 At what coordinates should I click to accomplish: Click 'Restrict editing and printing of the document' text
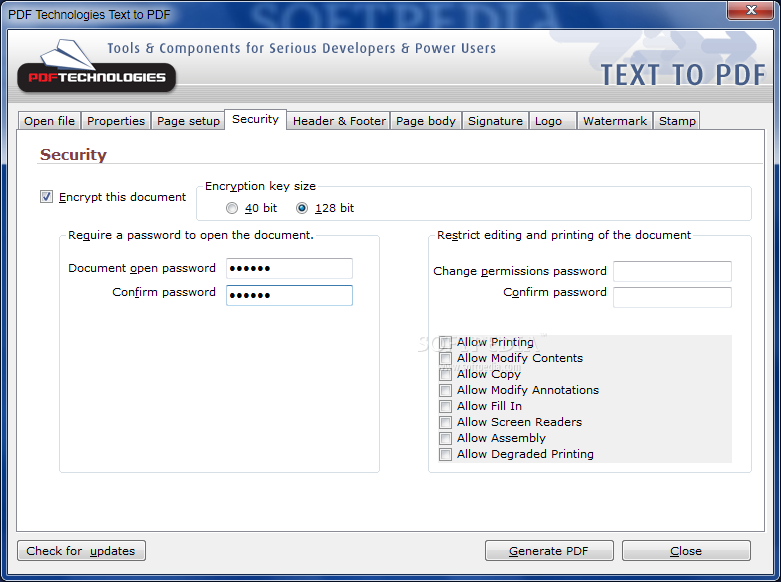[564, 235]
